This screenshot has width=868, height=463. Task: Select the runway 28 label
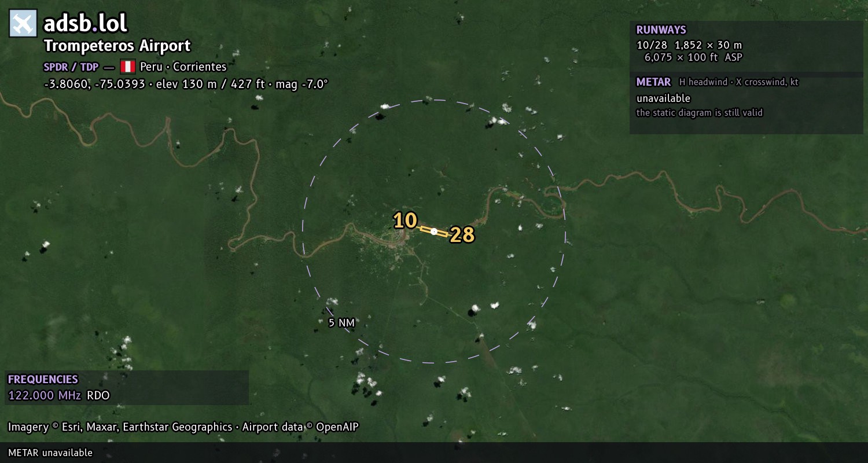pos(462,235)
